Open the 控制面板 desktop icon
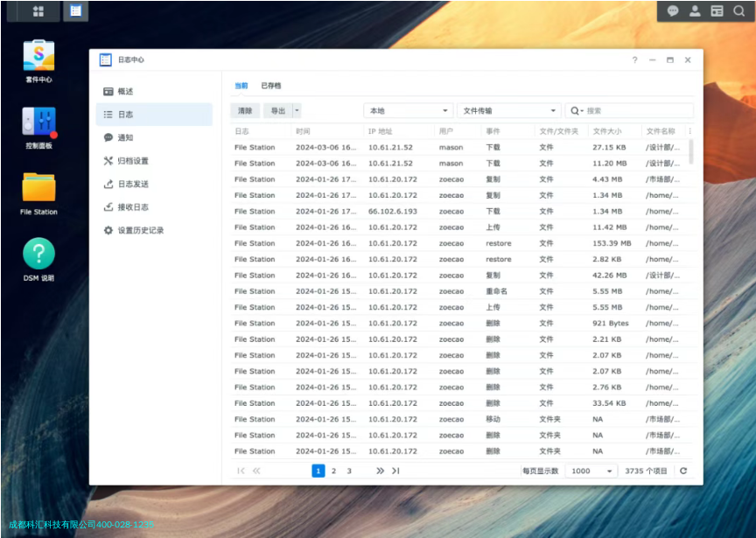 (x=38, y=122)
